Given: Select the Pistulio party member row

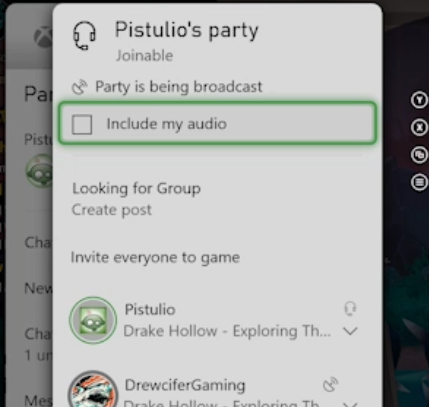Looking at the screenshot, I should [x=213, y=320].
